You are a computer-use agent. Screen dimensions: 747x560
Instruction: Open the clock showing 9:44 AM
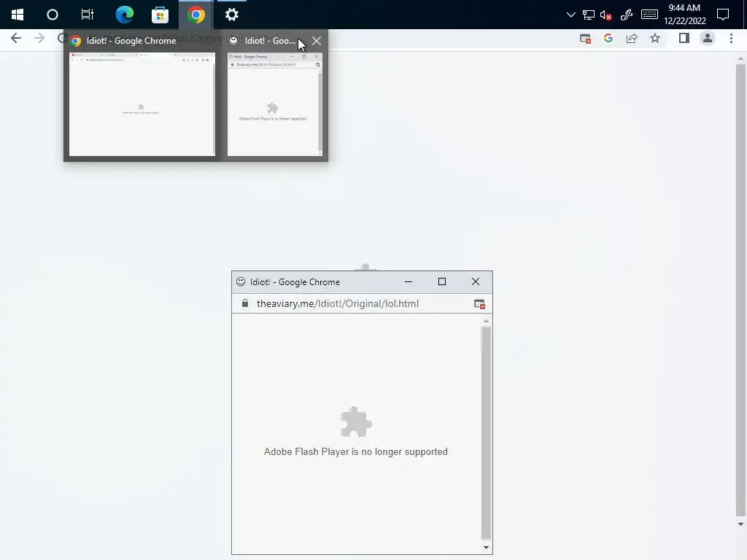click(x=684, y=15)
